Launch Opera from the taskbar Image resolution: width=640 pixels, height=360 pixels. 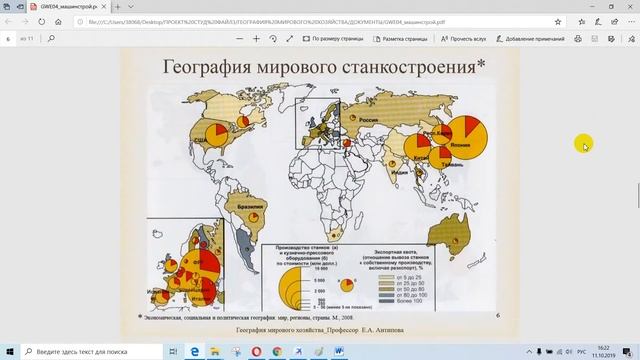pos(256,351)
